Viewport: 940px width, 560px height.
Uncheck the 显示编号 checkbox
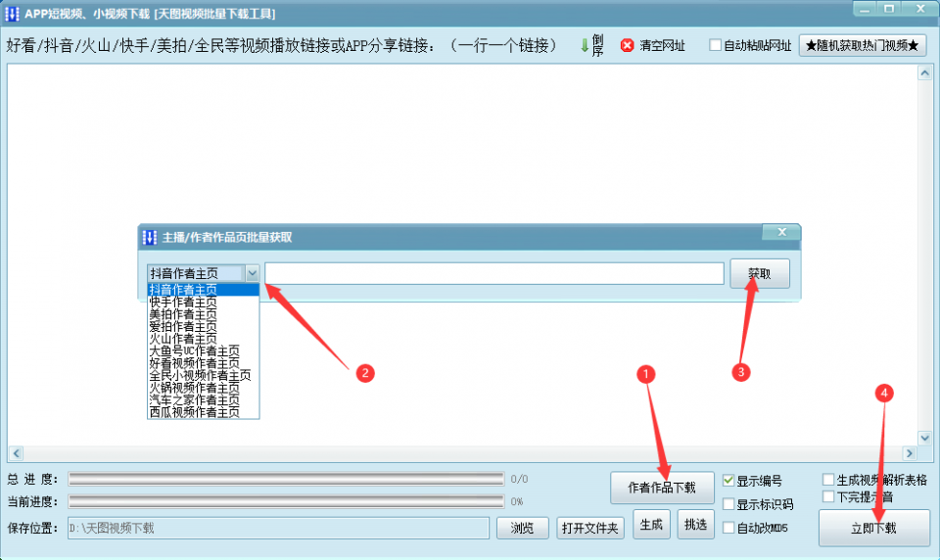tap(728, 481)
